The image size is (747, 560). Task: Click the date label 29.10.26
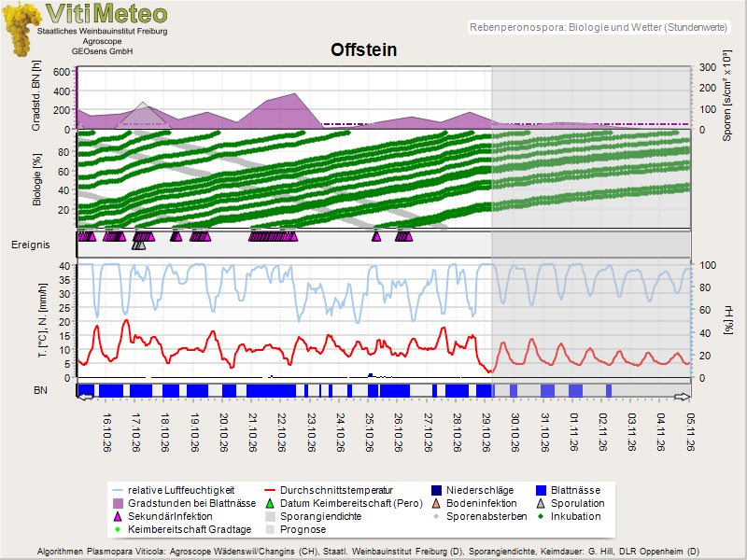coord(486,433)
